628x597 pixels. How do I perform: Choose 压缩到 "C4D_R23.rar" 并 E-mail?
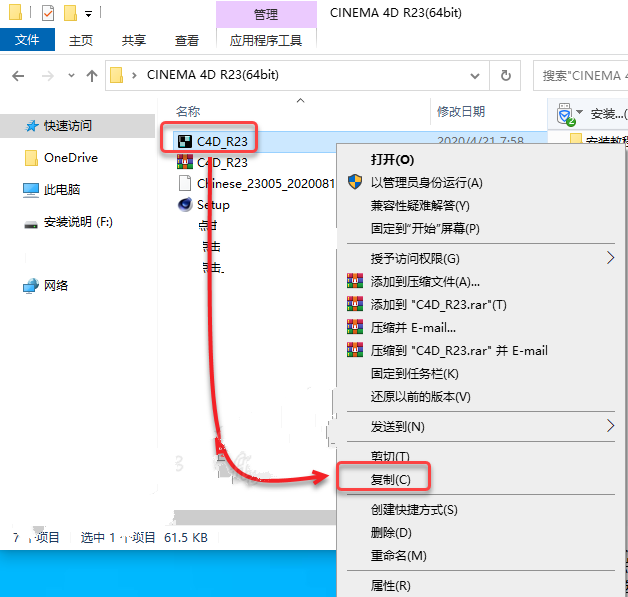[x=459, y=351]
